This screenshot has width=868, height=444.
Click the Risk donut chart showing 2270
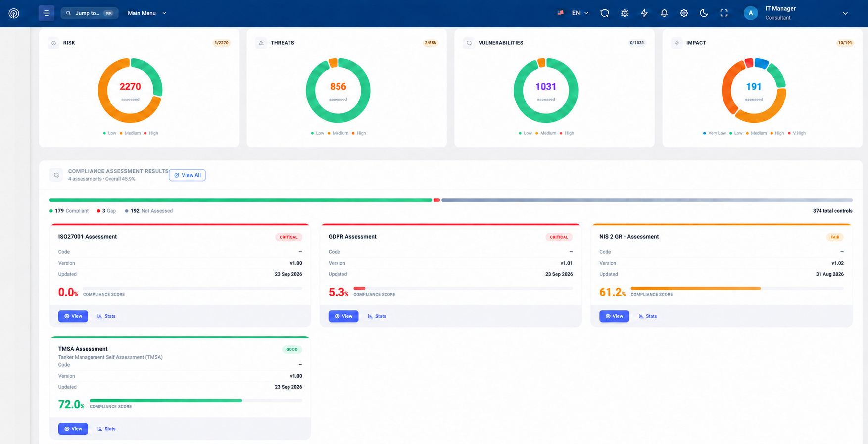130,91
